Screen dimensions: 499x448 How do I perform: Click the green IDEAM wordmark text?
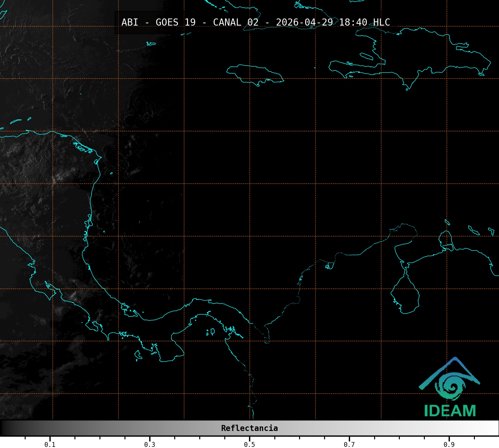450,411
